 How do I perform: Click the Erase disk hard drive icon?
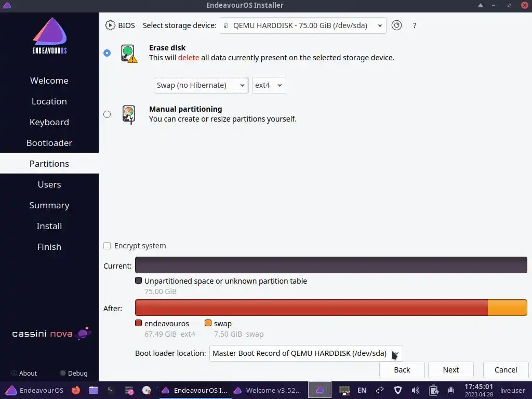129,54
